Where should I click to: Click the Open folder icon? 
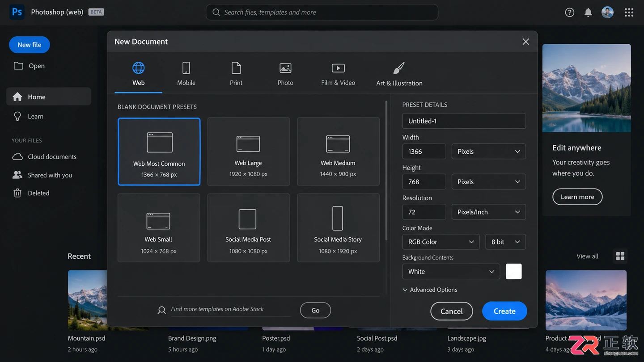(x=18, y=66)
